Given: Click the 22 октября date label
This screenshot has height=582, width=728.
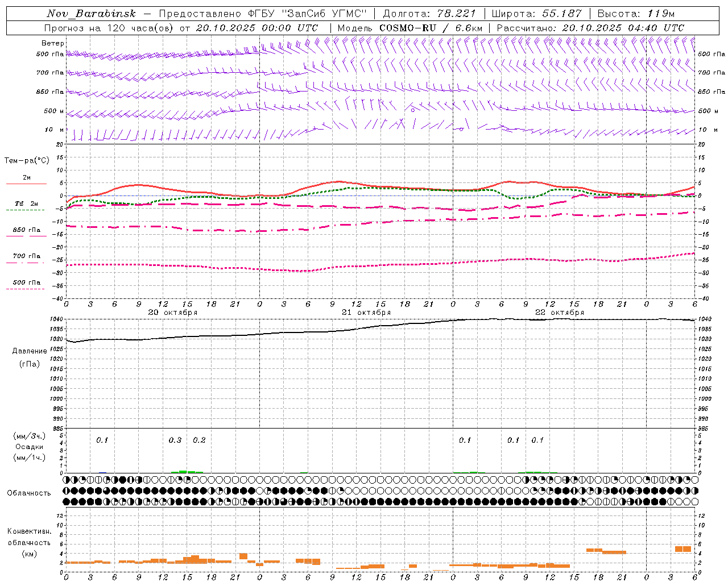Looking at the screenshot, I should pyautogui.click(x=560, y=313).
